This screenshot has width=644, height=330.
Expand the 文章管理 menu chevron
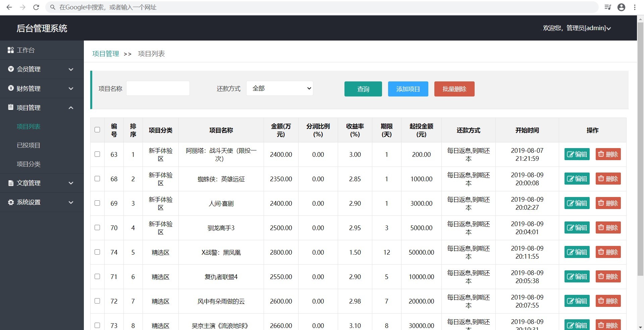(x=71, y=183)
